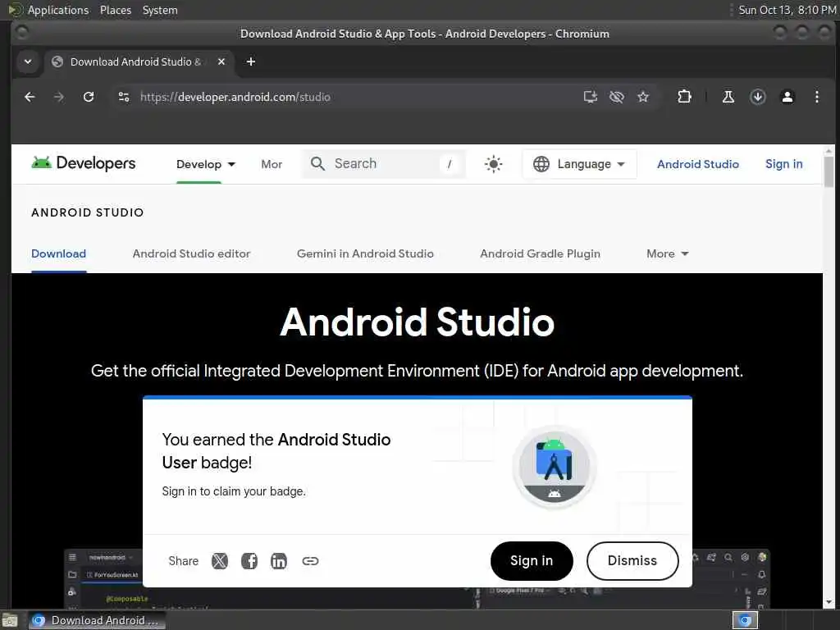
Task: Share badge on X (Twitter) icon
Action: pyautogui.click(x=220, y=561)
